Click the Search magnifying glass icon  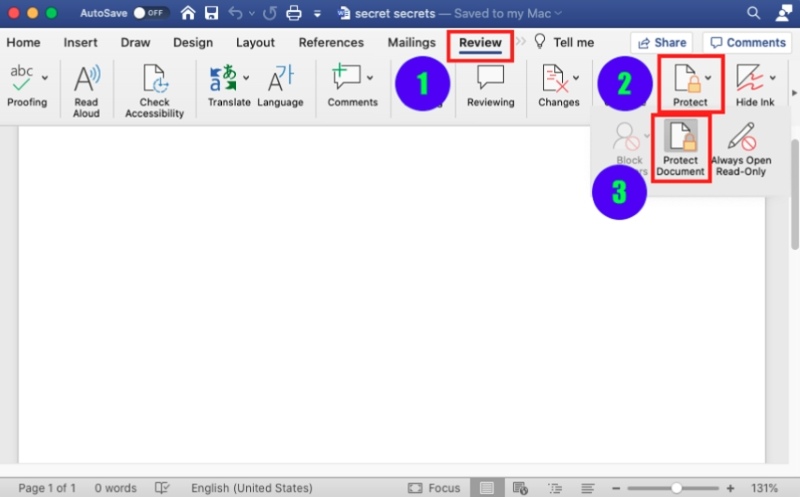753,13
